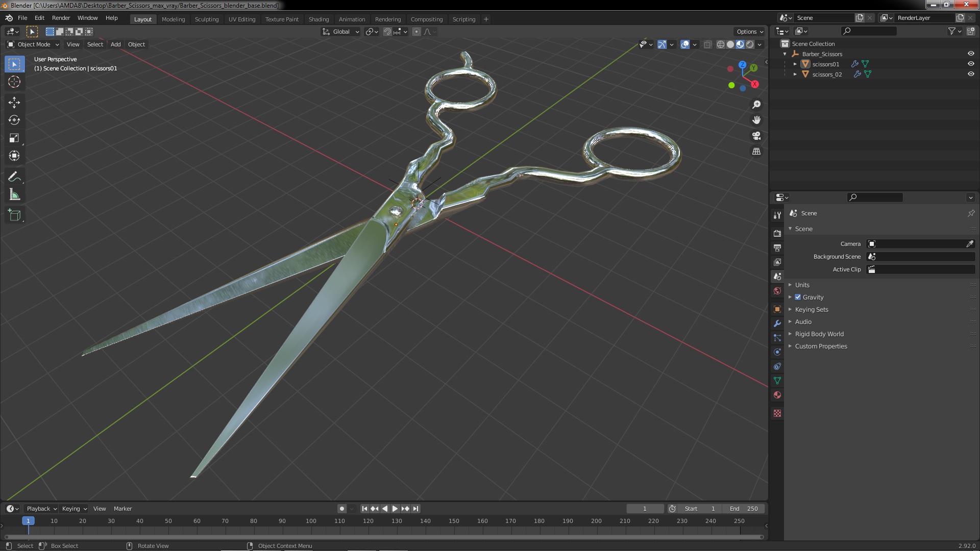The height and width of the screenshot is (551, 980).
Task: Select the Rotate tool in the toolbar
Action: coord(14,120)
